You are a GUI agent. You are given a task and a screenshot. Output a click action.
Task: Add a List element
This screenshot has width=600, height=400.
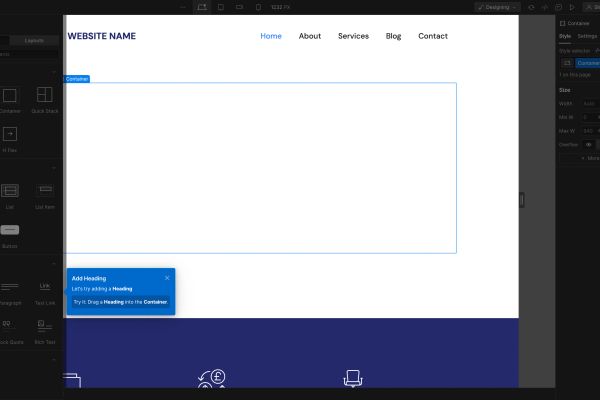tap(10, 196)
